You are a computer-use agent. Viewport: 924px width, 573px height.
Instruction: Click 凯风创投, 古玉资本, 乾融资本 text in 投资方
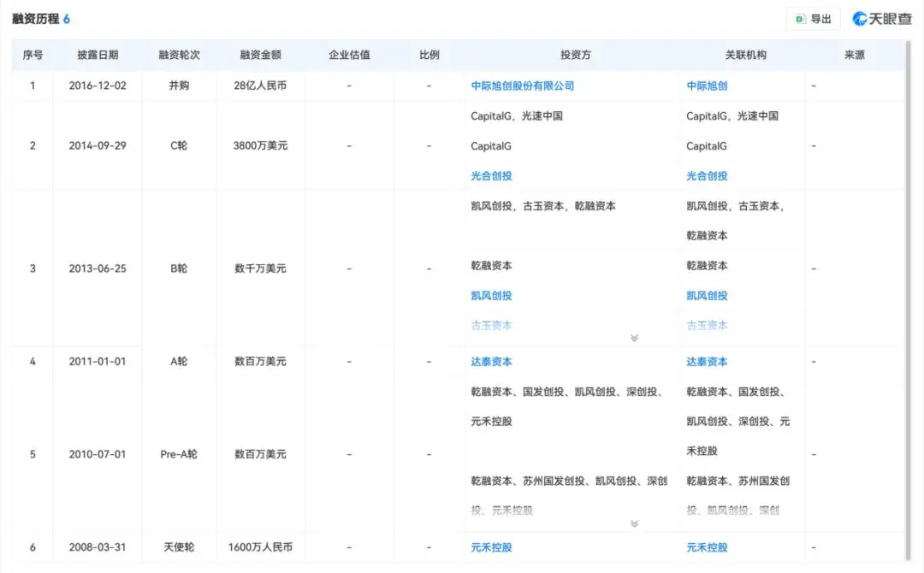pyautogui.click(x=542, y=206)
